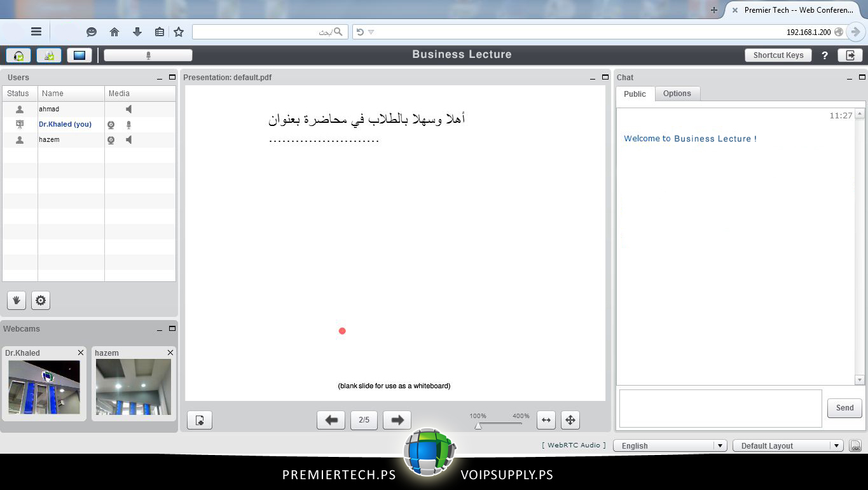
Task: Open the 2/5 slide selector
Action: (364, 420)
